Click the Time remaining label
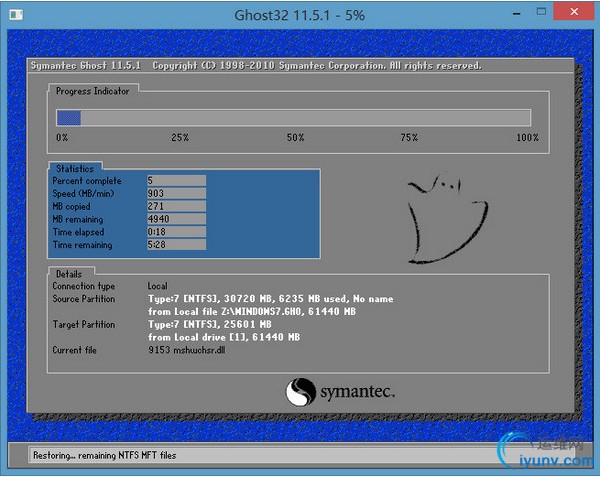The height and width of the screenshot is (477, 600). point(83,245)
